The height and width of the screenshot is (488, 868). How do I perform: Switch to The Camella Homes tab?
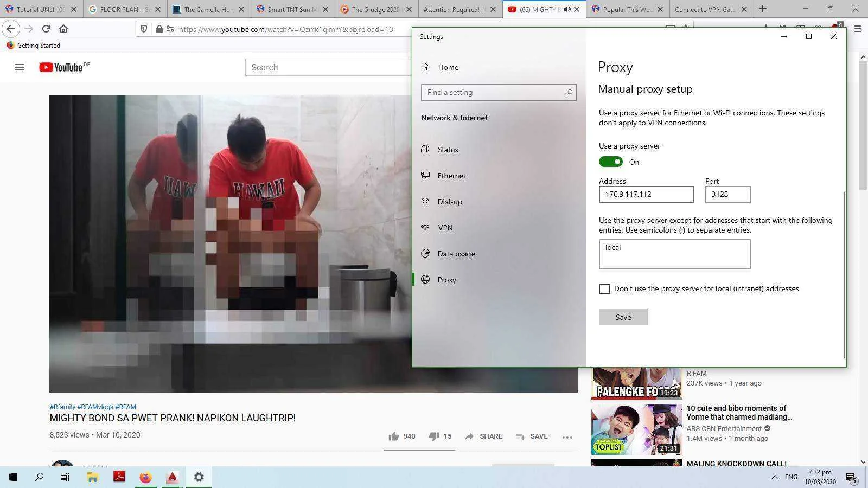(x=208, y=9)
